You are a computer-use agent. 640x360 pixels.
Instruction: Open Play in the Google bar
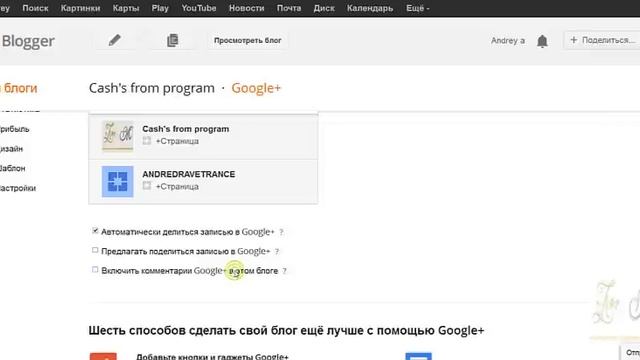[x=160, y=8]
